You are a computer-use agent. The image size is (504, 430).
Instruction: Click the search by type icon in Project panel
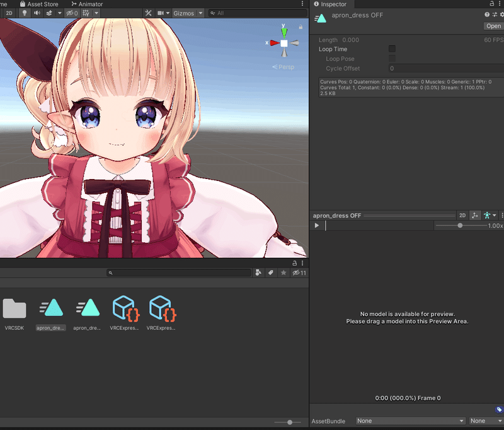pos(258,272)
